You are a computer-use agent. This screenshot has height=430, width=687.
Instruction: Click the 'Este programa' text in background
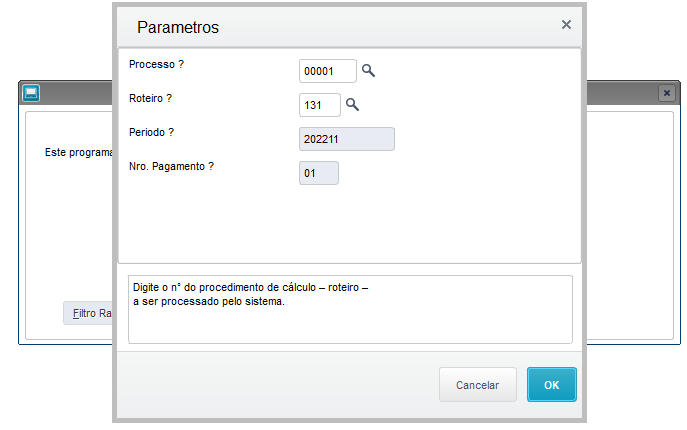tap(78, 153)
